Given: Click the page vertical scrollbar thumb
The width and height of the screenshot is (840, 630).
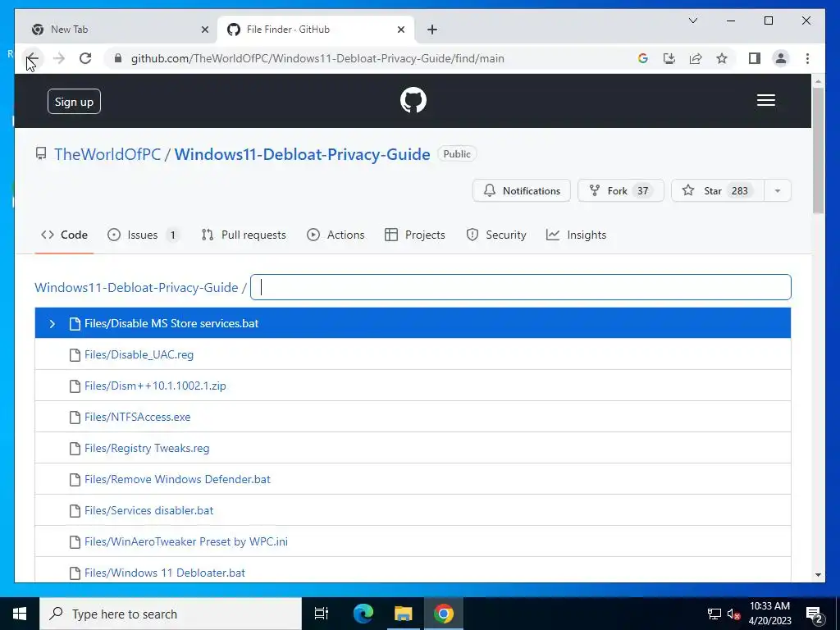Looking at the screenshot, I should pos(818,151).
